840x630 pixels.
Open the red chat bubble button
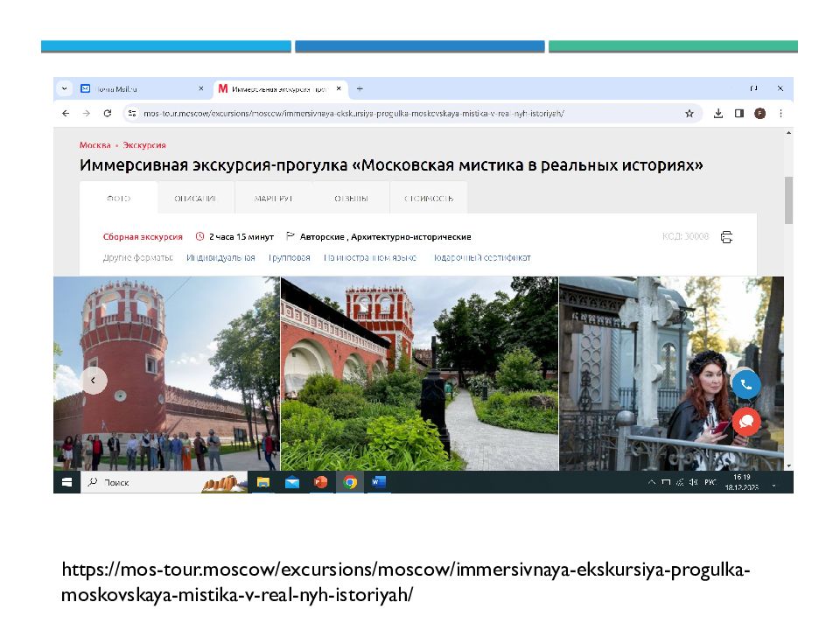coord(745,422)
